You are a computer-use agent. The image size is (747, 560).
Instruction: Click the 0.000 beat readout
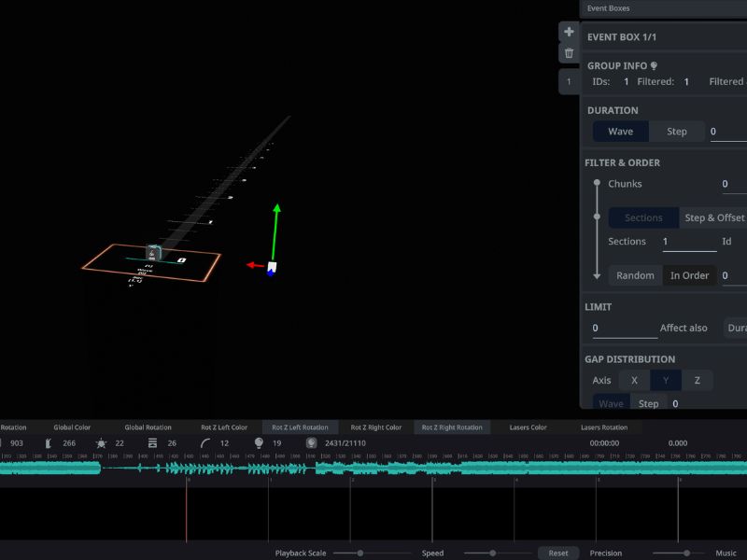tap(678, 443)
